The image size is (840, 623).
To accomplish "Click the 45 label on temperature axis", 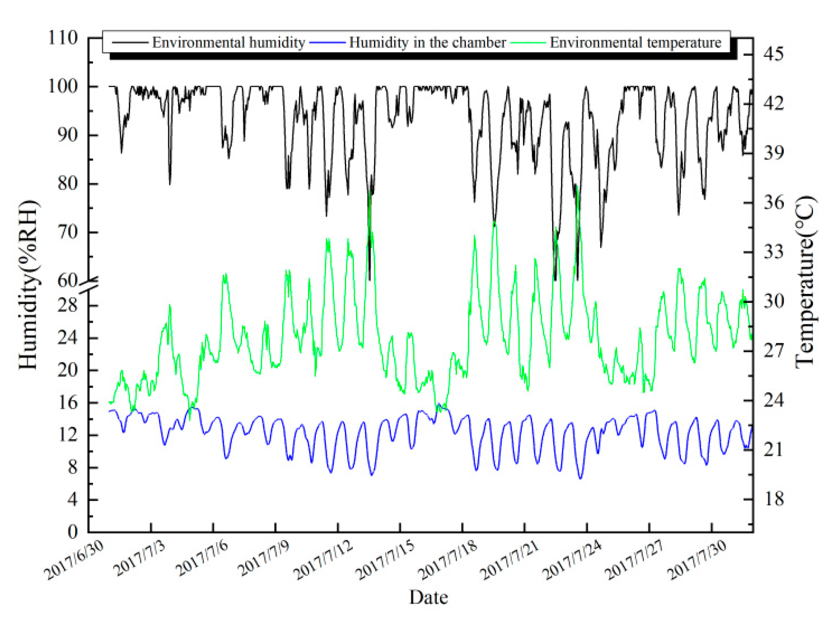I will click(773, 54).
